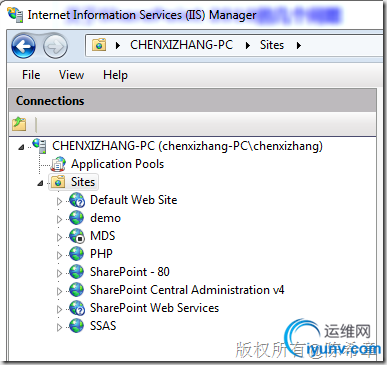Click CHENXIZHANG-PC in the address breadcrumb
This screenshot has height=365, width=387.
(181, 45)
